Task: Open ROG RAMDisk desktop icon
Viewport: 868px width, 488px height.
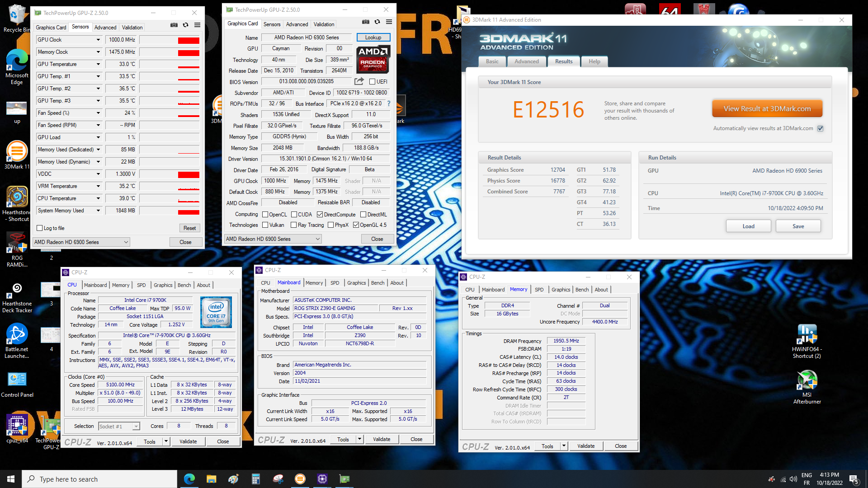Action: [x=17, y=249]
